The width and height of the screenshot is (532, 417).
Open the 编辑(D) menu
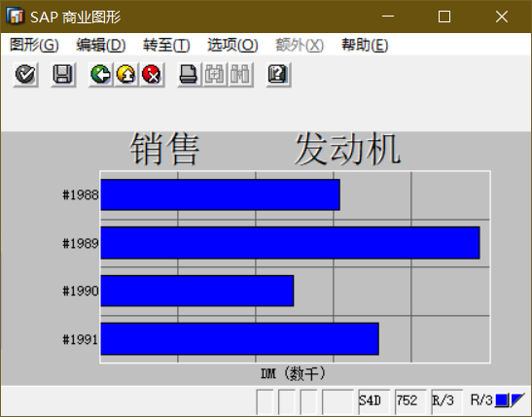[101, 45]
